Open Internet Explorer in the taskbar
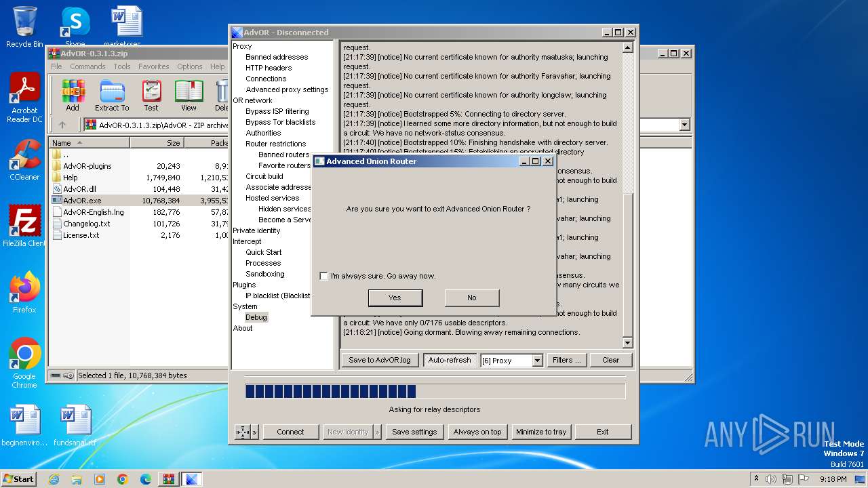Screen dimensions: 868x488 (54, 479)
